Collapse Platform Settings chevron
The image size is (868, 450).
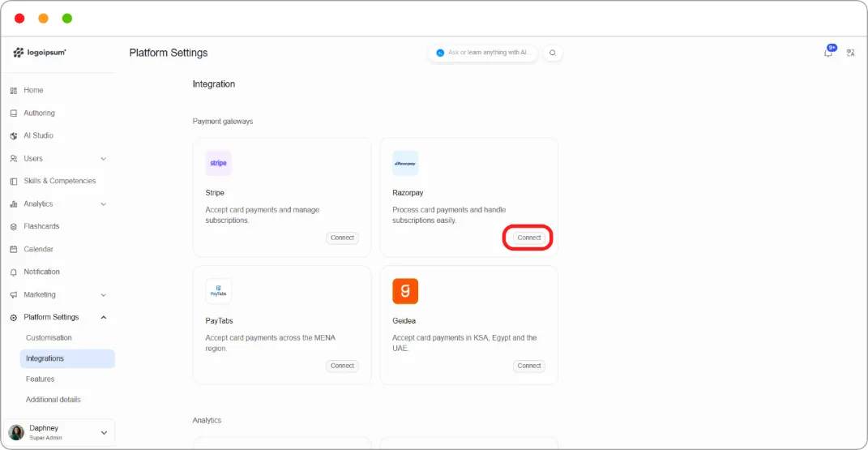click(104, 318)
